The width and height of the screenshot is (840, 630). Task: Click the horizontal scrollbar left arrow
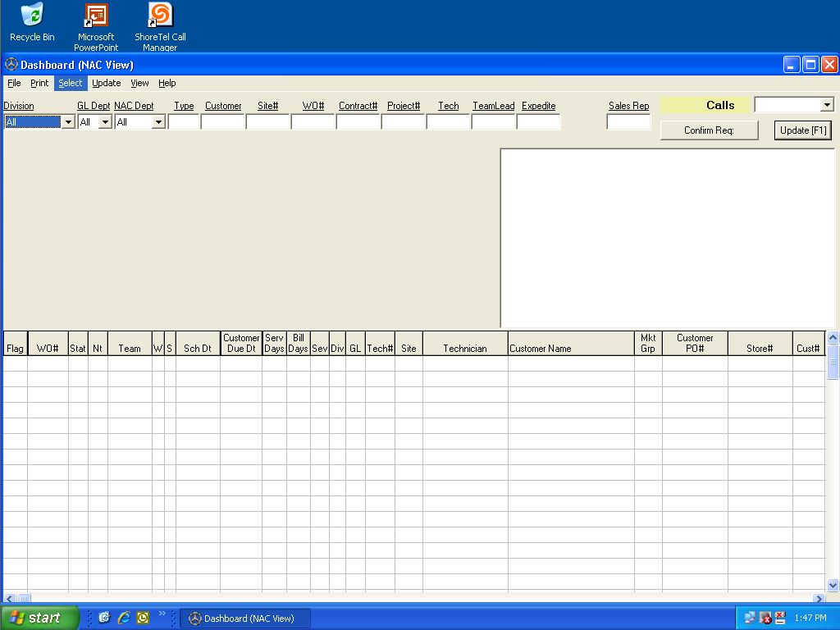[x=9, y=598]
